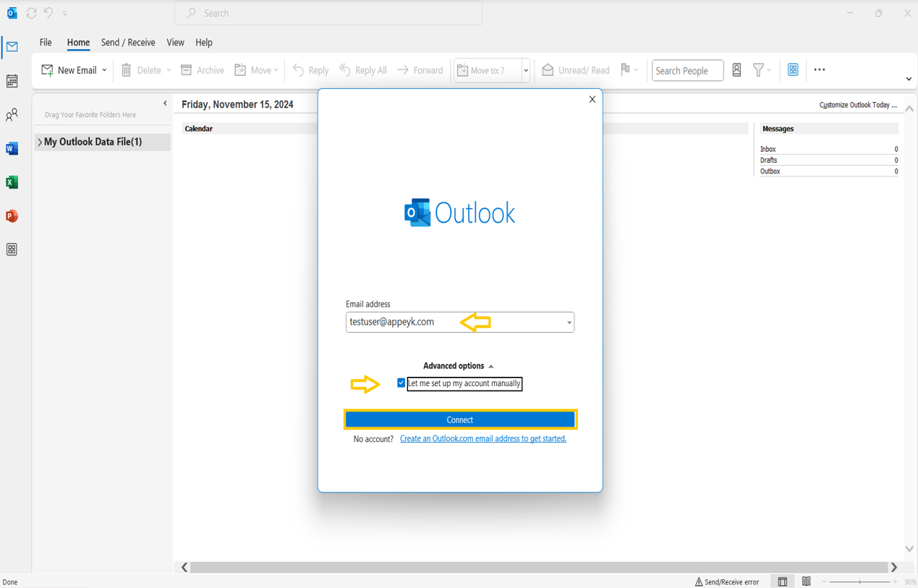Click Inbox in Messages list
This screenshot has width=918, height=588.
click(x=768, y=149)
